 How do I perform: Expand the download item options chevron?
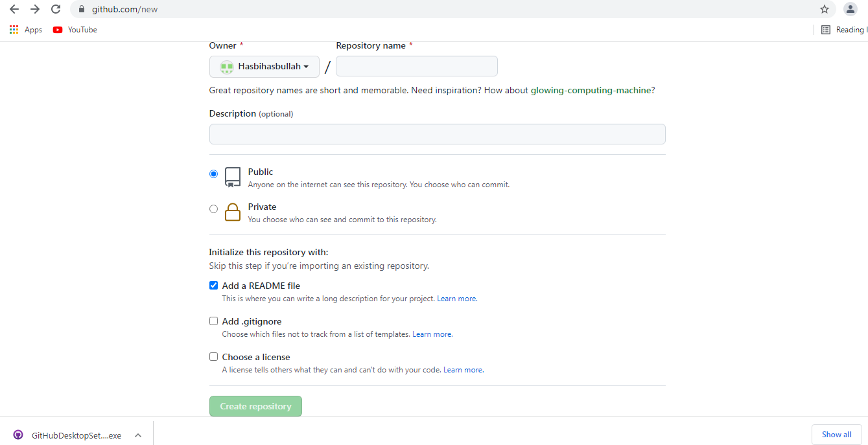[x=138, y=435]
